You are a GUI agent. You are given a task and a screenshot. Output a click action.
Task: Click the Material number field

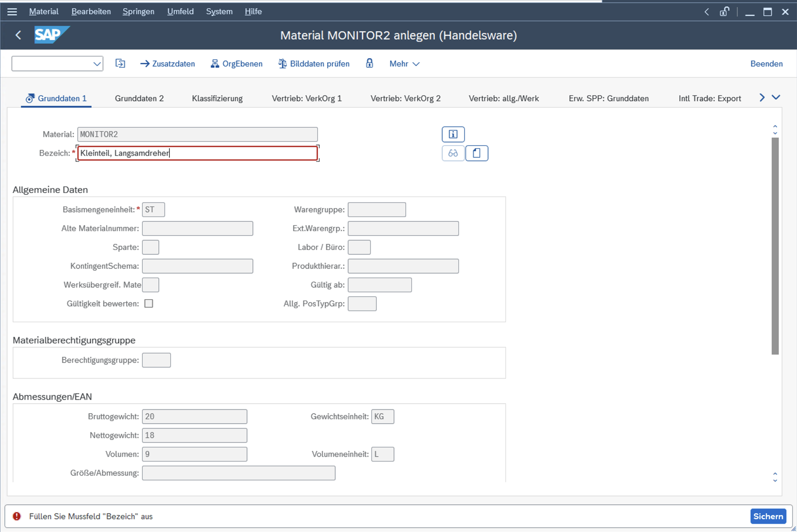coord(197,134)
